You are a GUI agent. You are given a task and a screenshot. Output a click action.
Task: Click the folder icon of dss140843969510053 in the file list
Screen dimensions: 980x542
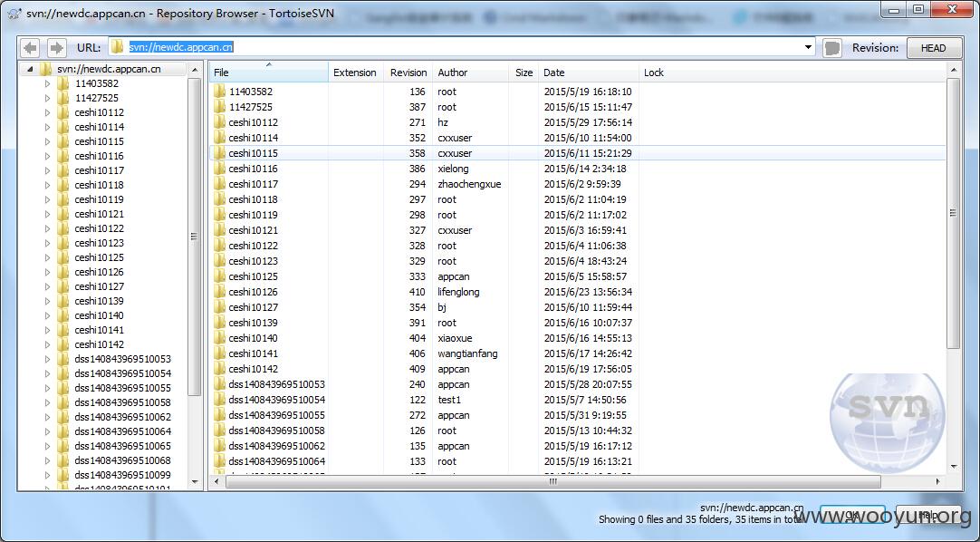point(219,384)
